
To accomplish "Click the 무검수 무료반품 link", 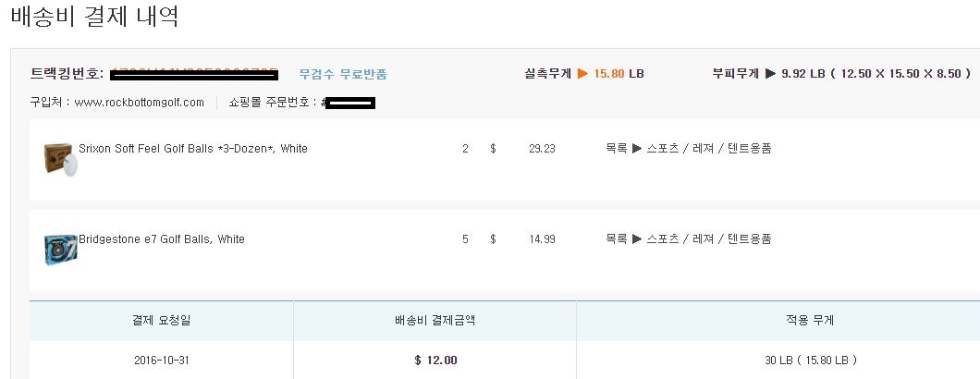I will pyautogui.click(x=343, y=74).
